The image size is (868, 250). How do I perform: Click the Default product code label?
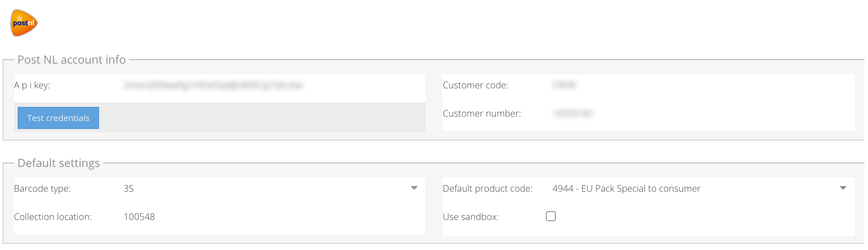click(488, 189)
